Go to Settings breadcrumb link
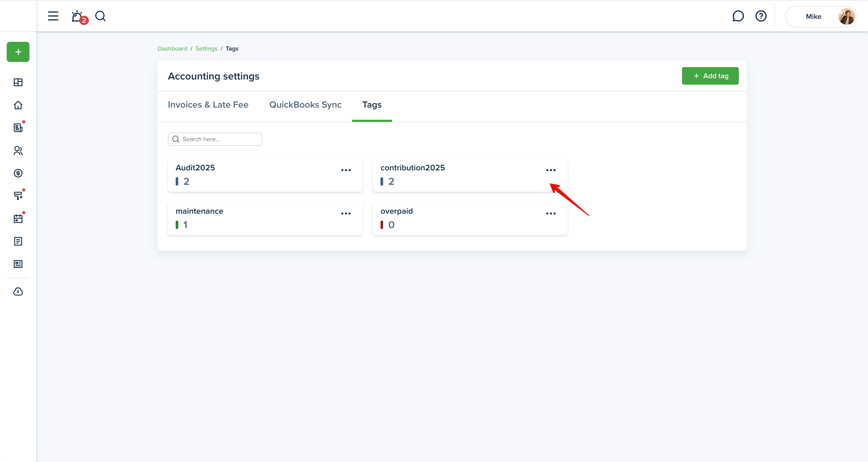Screen dimensions: 868x462 [x=206, y=49]
